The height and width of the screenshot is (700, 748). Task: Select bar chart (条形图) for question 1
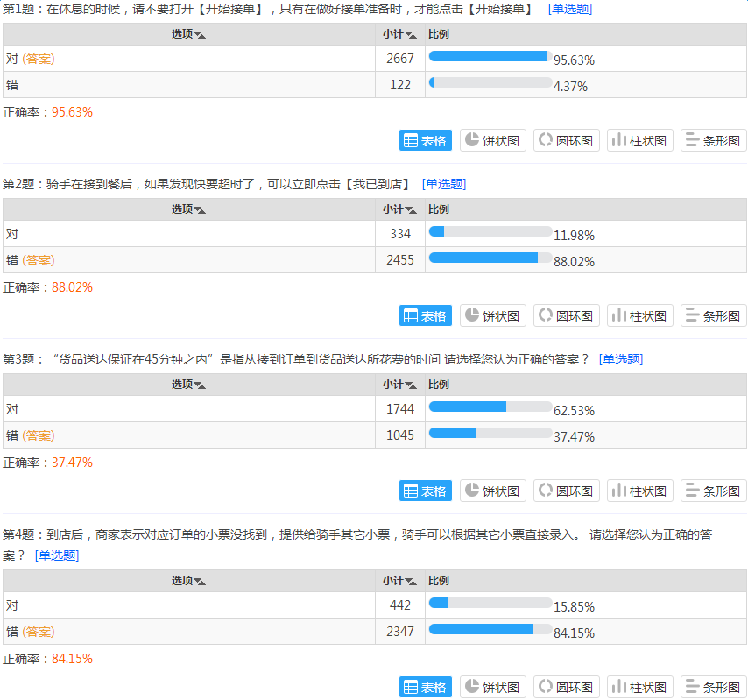pyautogui.click(x=714, y=140)
